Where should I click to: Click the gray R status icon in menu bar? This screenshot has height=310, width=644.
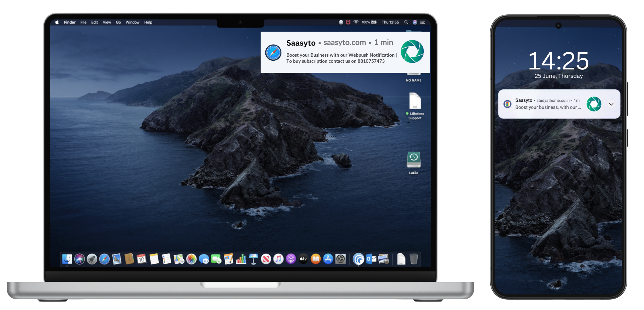point(341,22)
